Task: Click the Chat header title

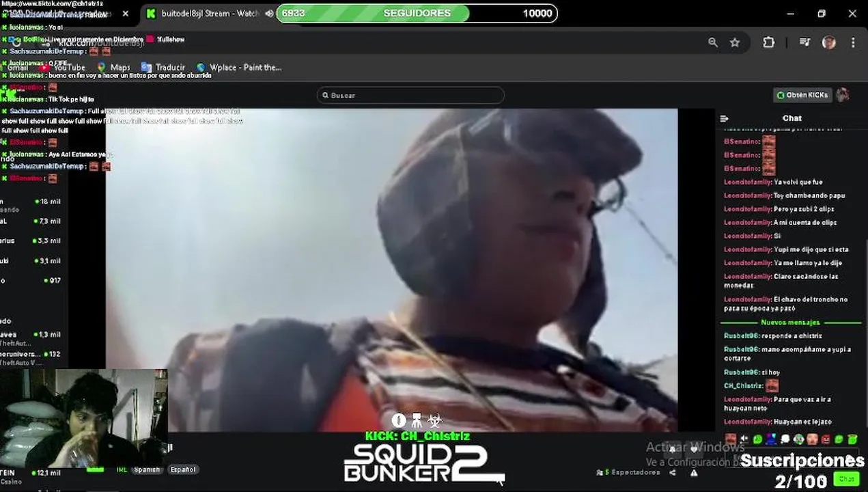Action: point(792,118)
